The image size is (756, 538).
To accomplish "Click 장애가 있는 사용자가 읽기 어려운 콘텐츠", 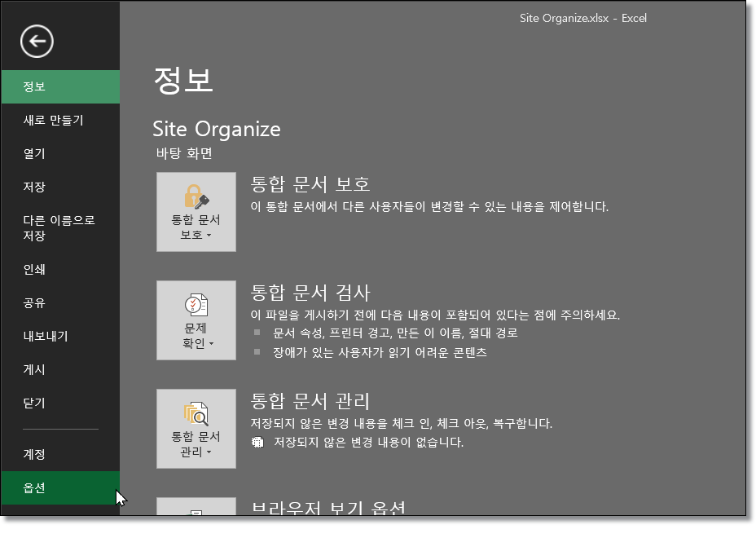I will tap(380, 353).
